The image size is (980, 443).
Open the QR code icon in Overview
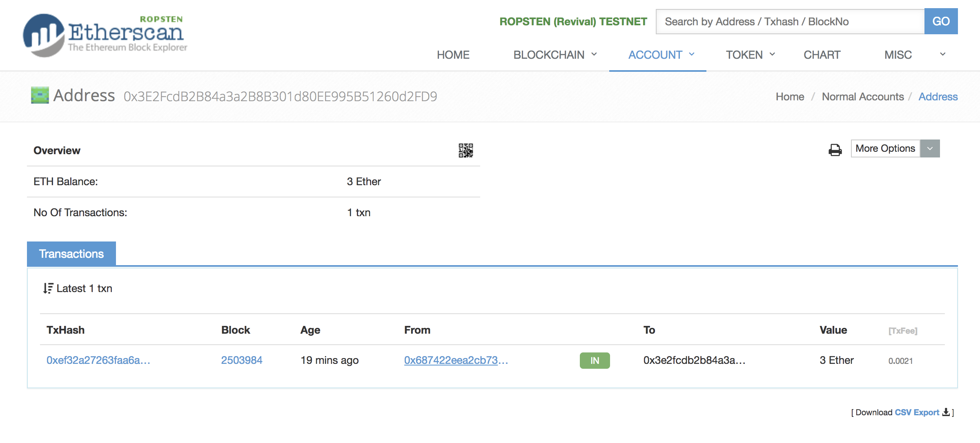pos(465,151)
